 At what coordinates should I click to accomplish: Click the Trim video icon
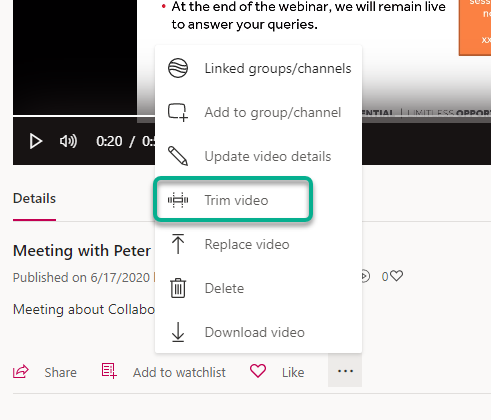(x=178, y=200)
